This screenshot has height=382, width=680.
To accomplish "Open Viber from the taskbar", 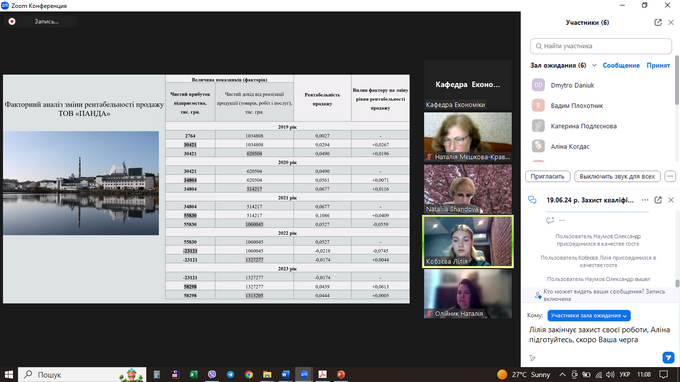I will pyautogui.click(x=212, y=375).
